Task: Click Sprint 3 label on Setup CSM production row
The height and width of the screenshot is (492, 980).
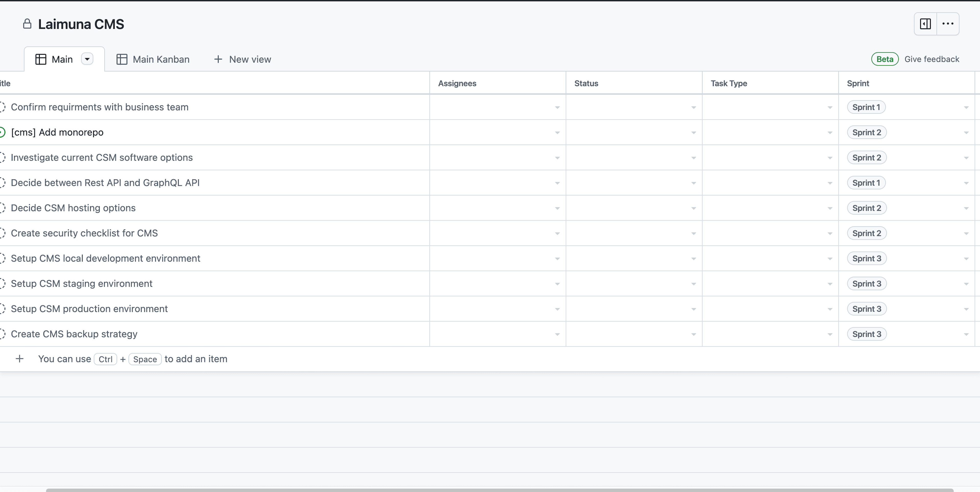Action: [867, 309]
